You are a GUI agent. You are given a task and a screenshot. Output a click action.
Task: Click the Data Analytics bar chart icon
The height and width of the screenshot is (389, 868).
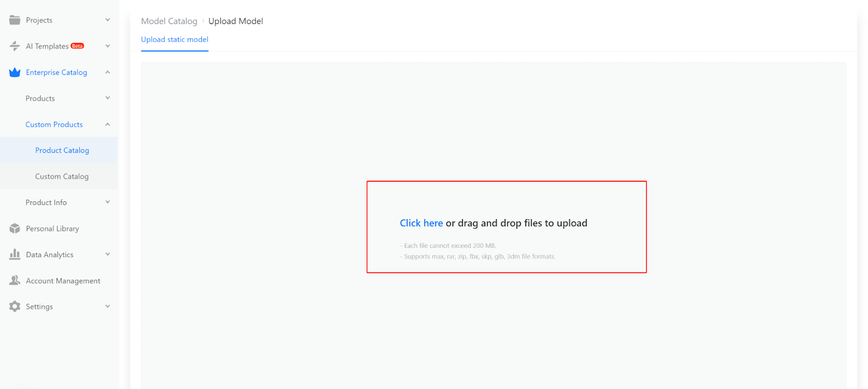coord(15,254)
